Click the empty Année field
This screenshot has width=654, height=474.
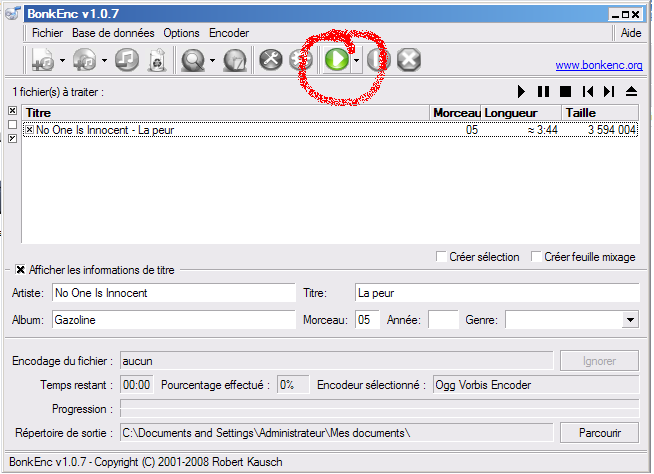click(x=443, y=320)
